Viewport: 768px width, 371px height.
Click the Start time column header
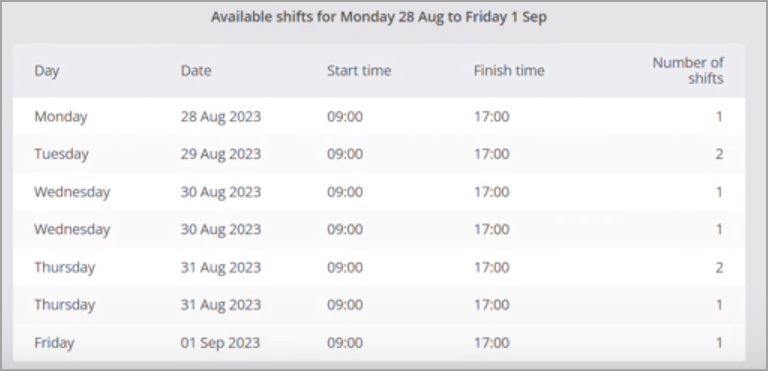359,71
